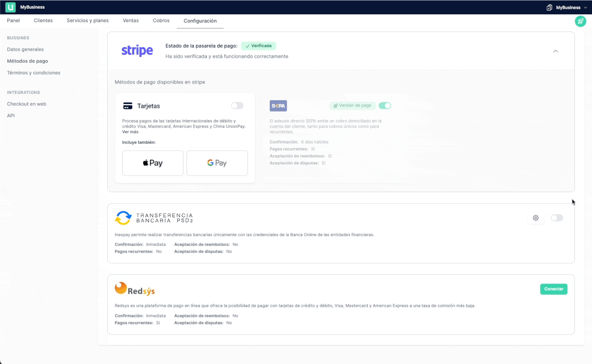Screen dimensions: 592x364
Task: Click the "6 días hábiles" value
Action: tap(314, 142)
